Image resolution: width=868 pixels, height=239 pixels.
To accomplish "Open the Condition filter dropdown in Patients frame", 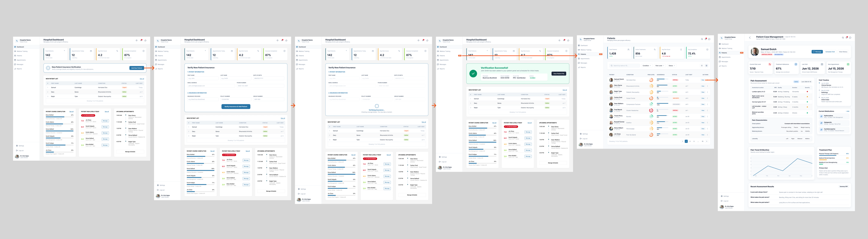I will point(647,66).
